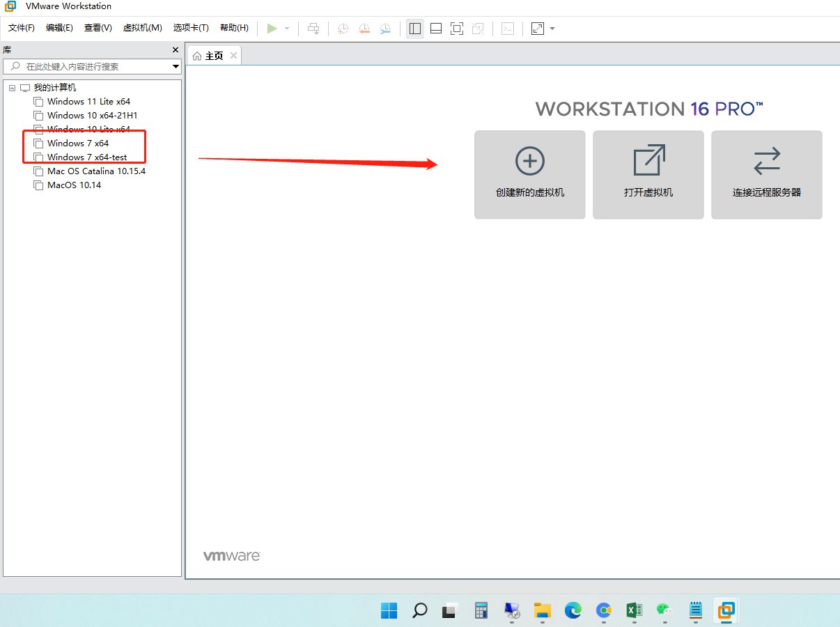Viewport: 840px width, 627px height.
Task: Select Windows 10 Lite x64 virtual machine
Action: (88, 130)
